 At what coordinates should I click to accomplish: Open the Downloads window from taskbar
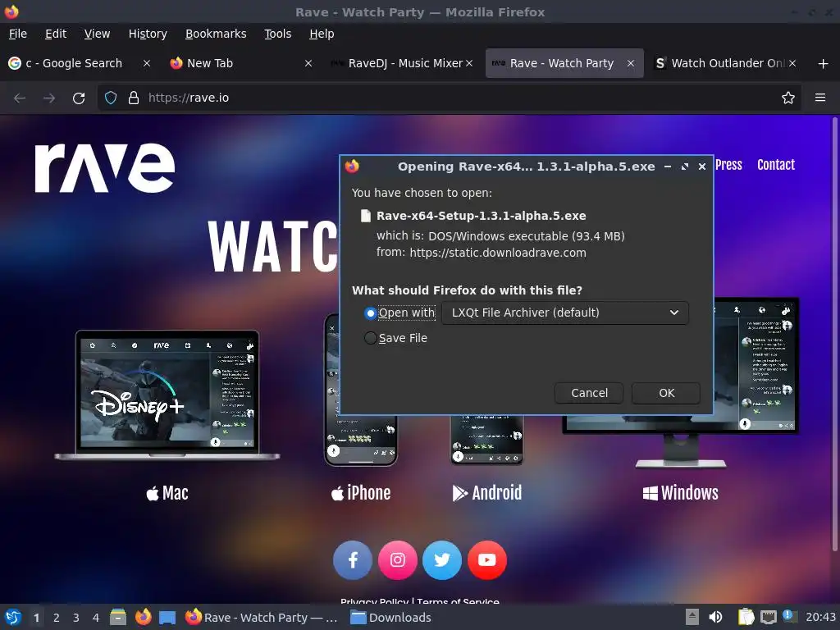390,618
